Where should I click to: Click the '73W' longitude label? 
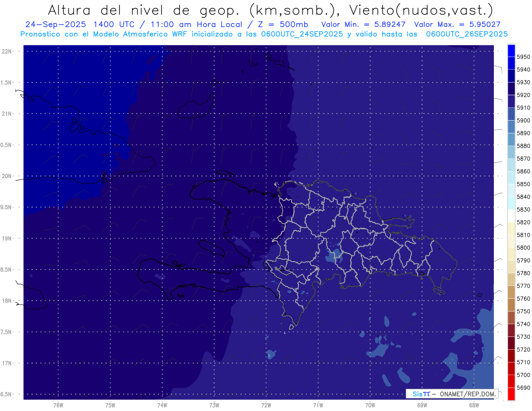tap(214, 405)
